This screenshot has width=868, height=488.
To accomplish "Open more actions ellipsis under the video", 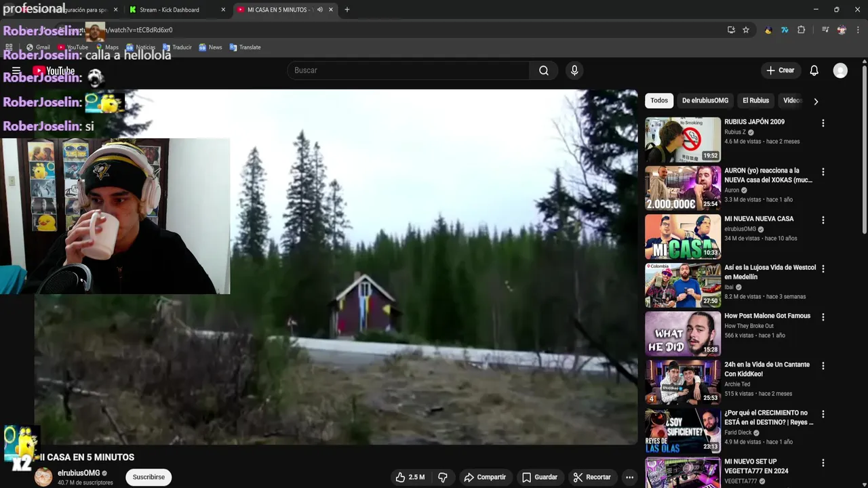I will (629, 477).
